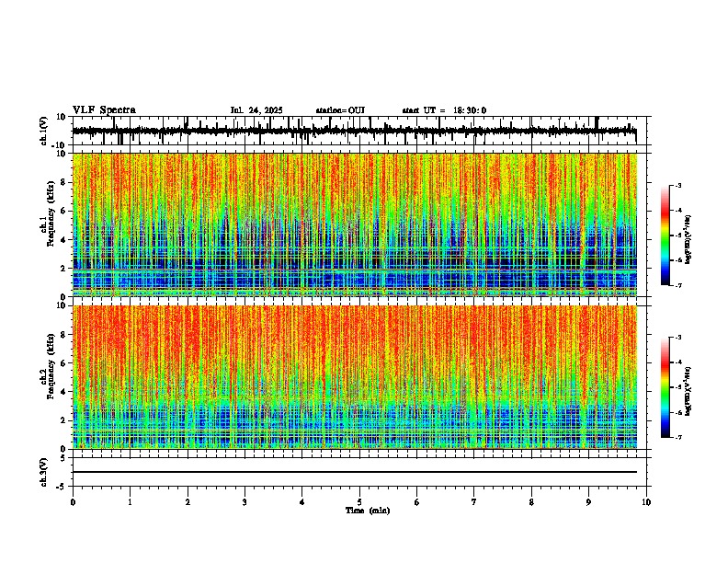Click the ch.1 frequency axis '4' tick label

pos(63,240)
